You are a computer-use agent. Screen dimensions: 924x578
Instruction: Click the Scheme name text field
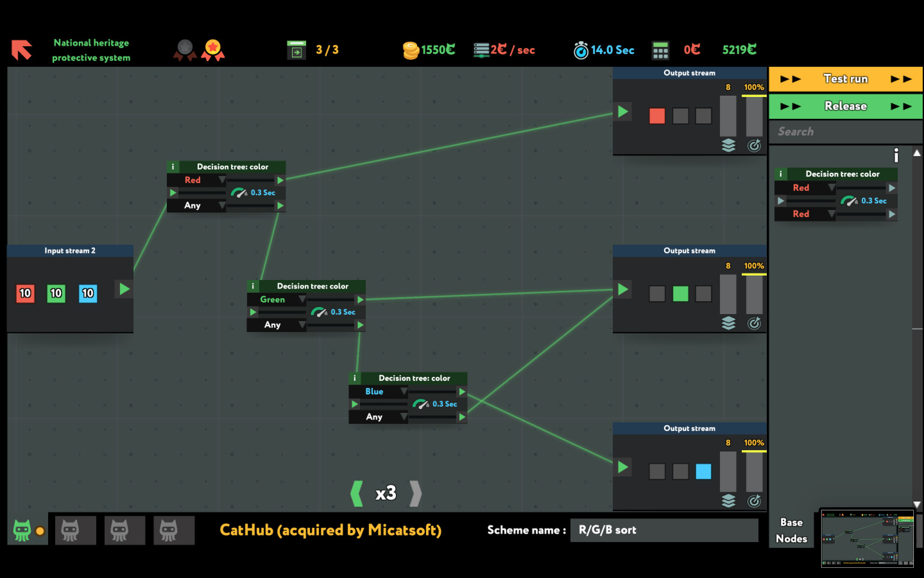[x=664, y=530]
